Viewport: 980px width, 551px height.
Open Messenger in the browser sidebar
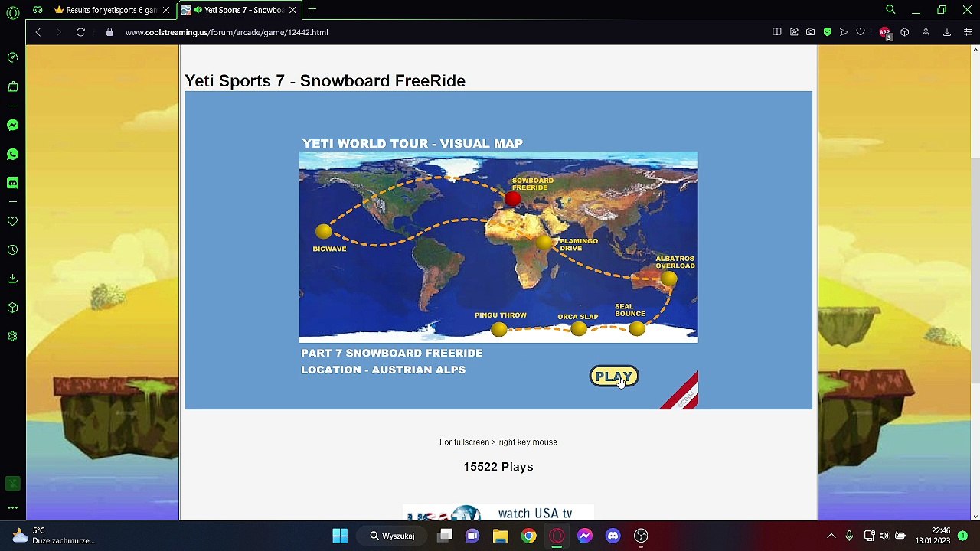(x=12, y=125)
